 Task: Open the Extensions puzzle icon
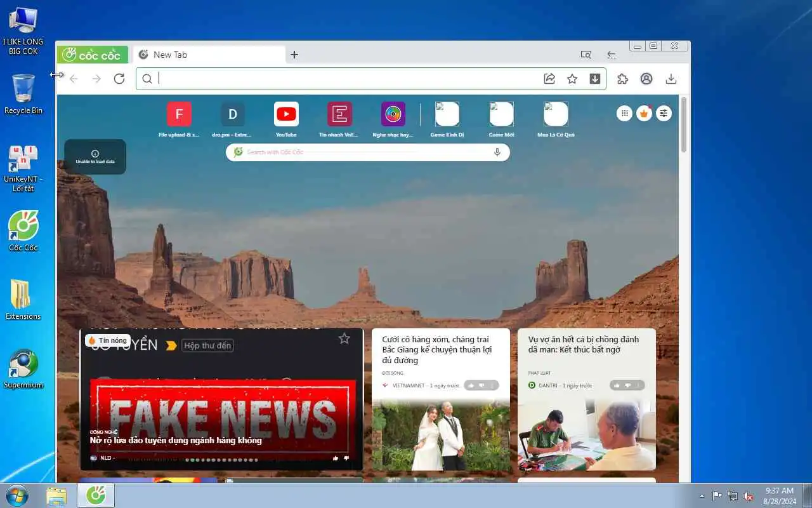point(623,79)
